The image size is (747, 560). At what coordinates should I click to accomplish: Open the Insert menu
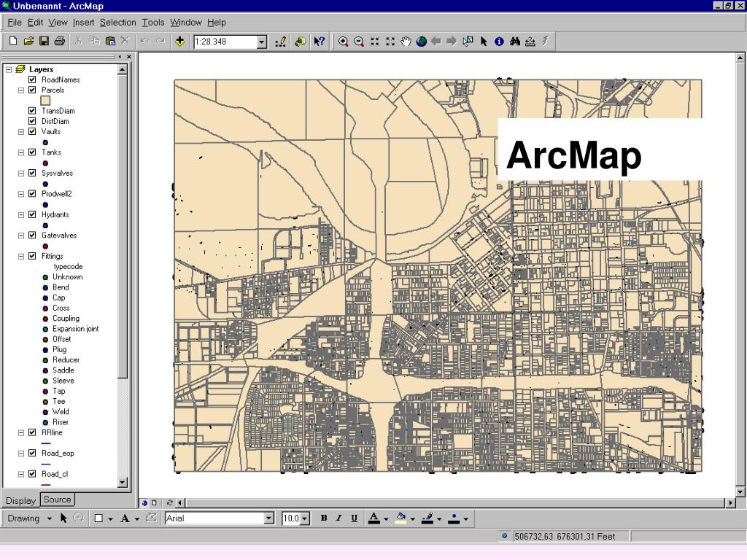coord(83,23)
